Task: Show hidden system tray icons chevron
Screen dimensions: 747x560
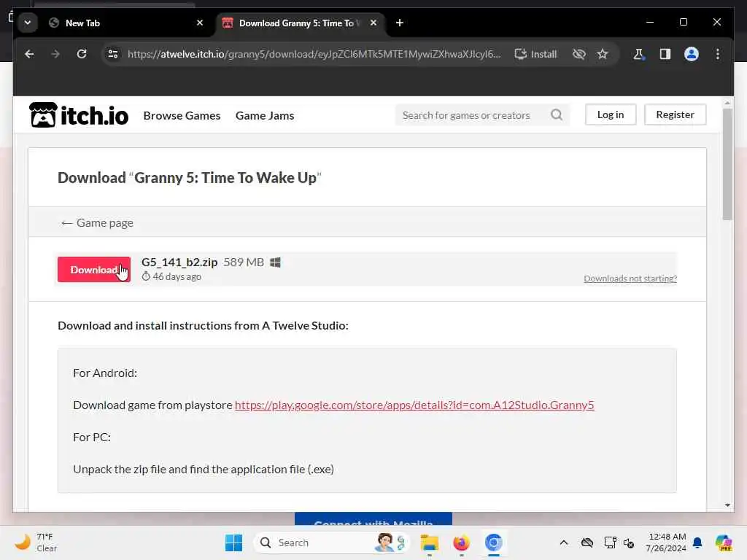Action: point(564,542)
